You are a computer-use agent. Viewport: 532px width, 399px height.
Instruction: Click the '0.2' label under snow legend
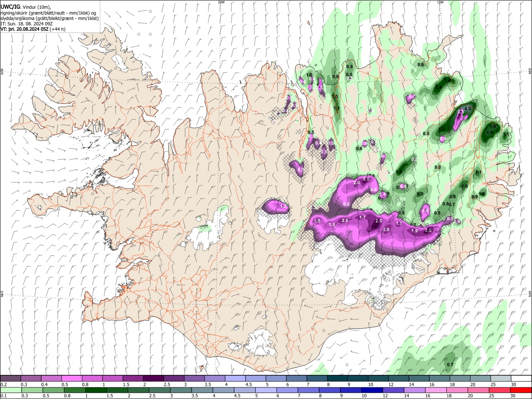(x=3, y=384)
